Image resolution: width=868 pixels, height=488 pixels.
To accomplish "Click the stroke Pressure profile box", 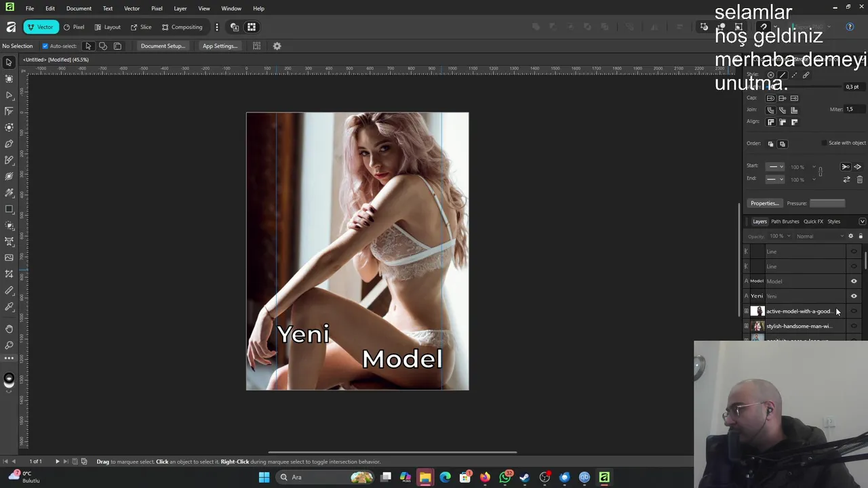I will [x=827, y=203].
